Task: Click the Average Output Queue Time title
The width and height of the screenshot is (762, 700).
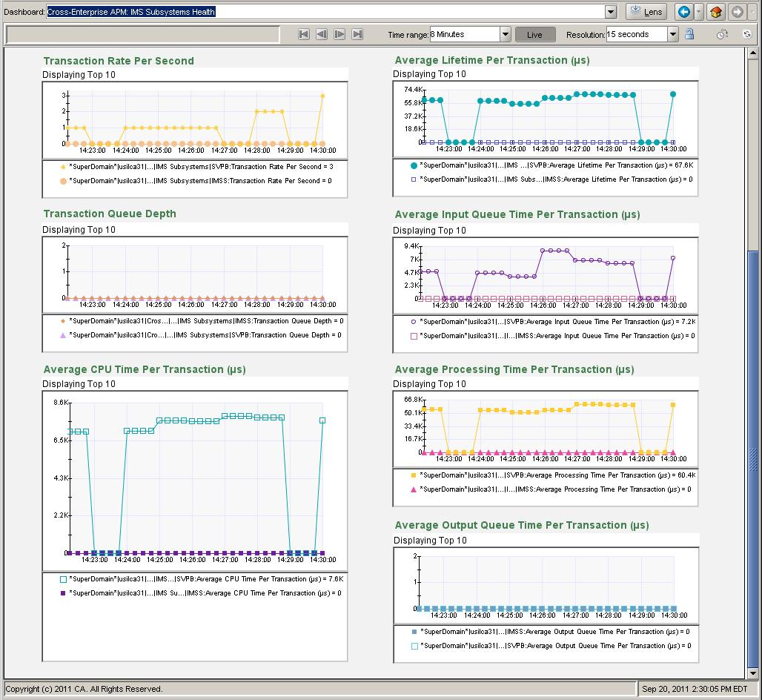Action: point(522,525)
